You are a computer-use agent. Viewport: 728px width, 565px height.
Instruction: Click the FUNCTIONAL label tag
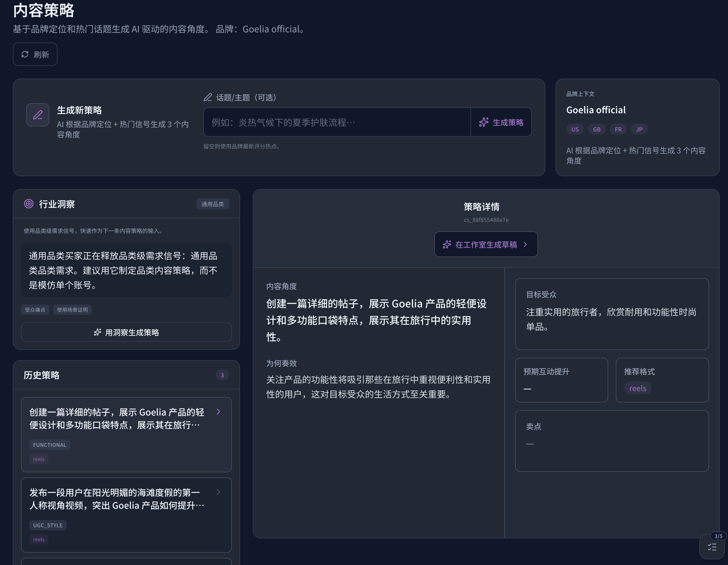click(x=50, y=445)
